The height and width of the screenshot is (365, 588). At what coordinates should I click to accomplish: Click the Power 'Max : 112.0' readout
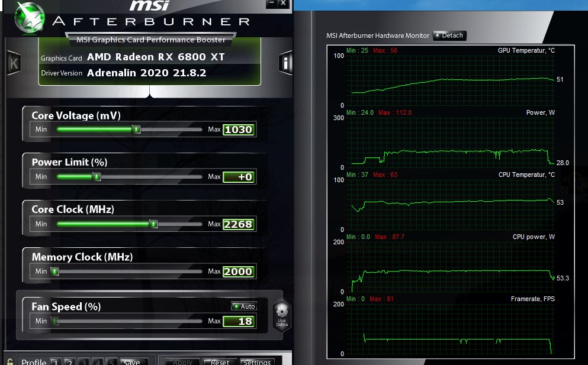pyautogui.click(x=395, y=113)
